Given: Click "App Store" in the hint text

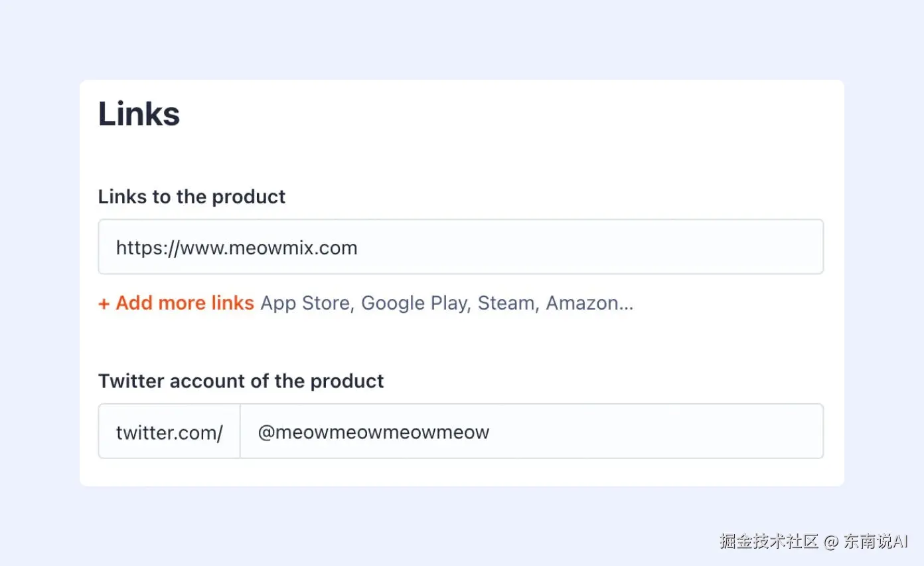Looking at the screenshot, I should point(306,303).
